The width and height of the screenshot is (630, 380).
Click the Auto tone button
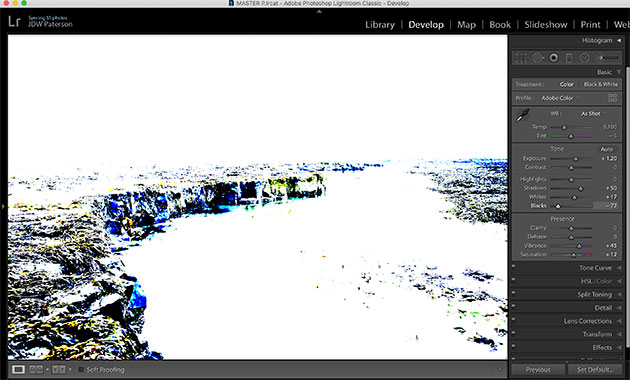click(607, 149)
